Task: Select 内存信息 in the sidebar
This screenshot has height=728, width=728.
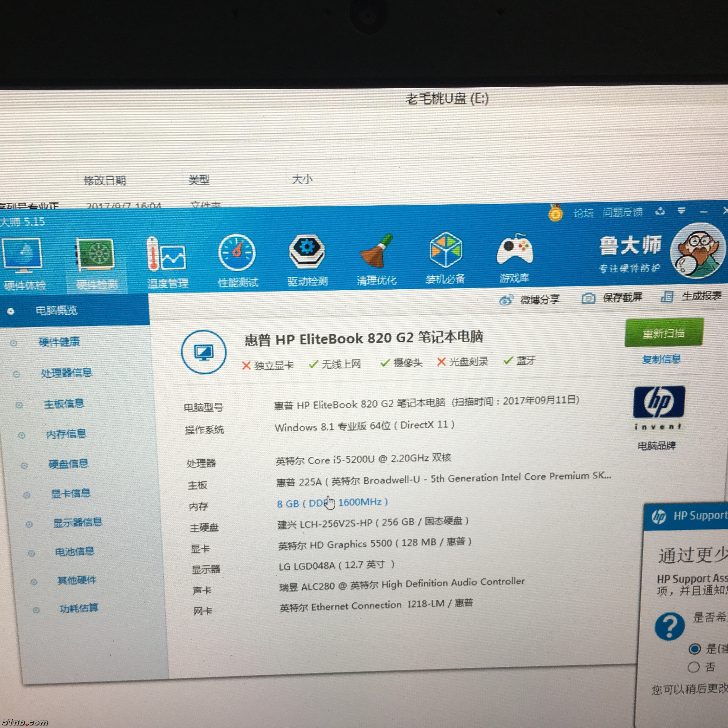Action: (66, 434)
